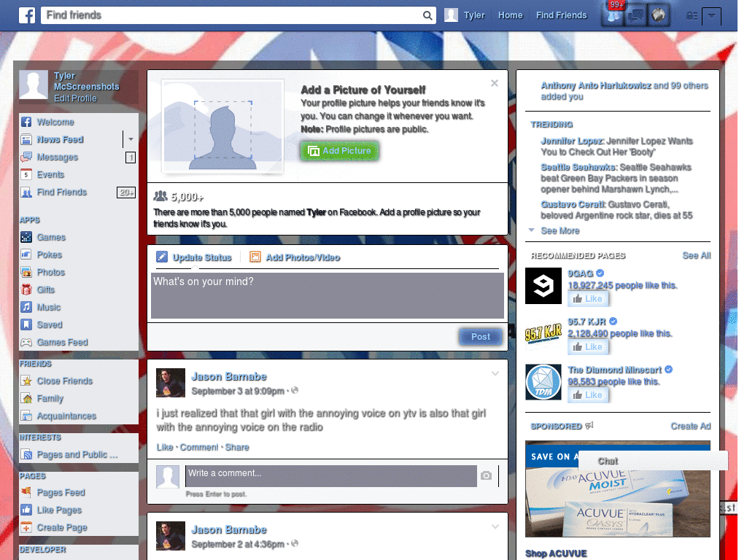Share Jason Barnabe's September 3 post

point(237,447)
